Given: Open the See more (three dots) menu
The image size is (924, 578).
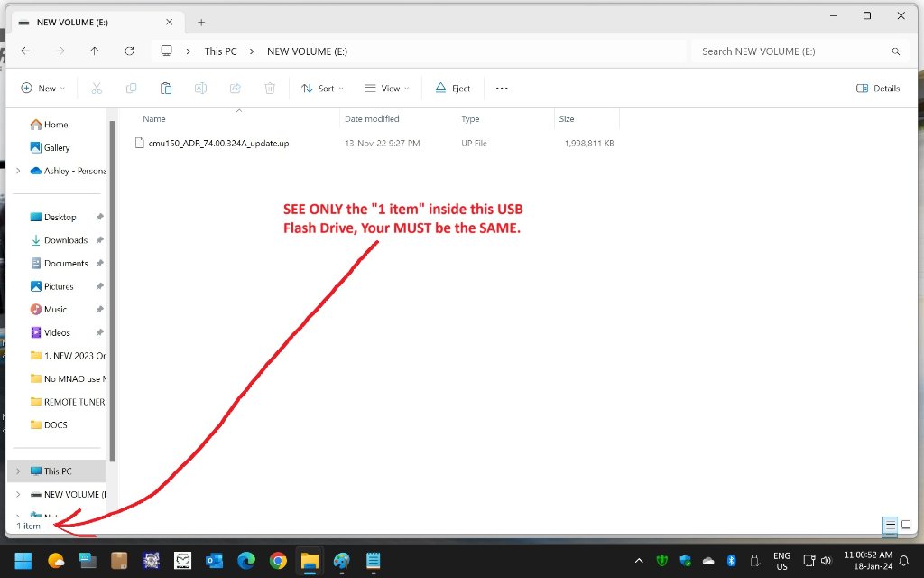Looking at the screenshot, I should coord(502,89).
